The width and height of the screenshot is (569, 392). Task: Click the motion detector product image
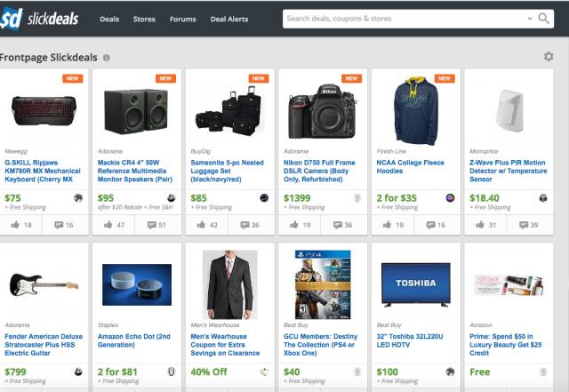[x=509, y=111]
